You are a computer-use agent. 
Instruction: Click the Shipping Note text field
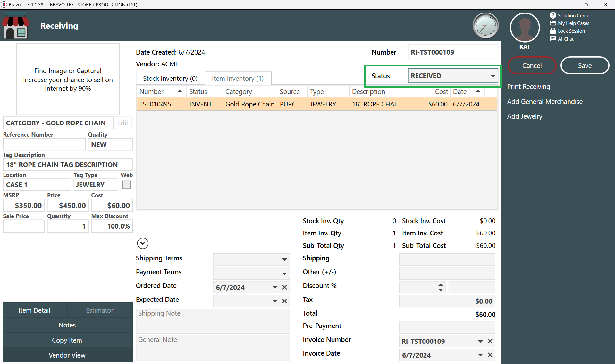pos(213,321)
